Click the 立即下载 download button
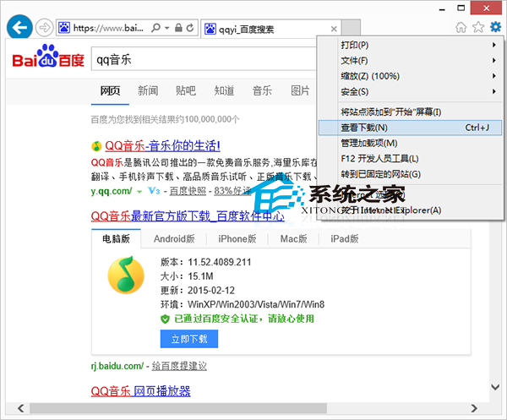Viewport: 507px width, 420px height. [x=188, y=339]
